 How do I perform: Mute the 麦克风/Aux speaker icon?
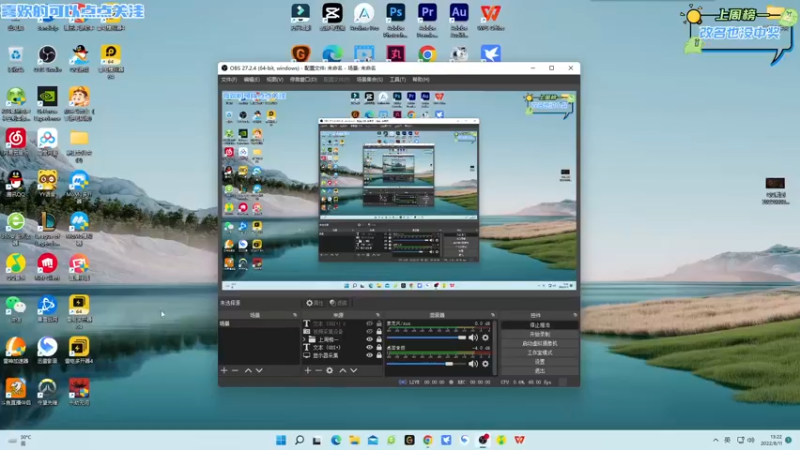473,338
